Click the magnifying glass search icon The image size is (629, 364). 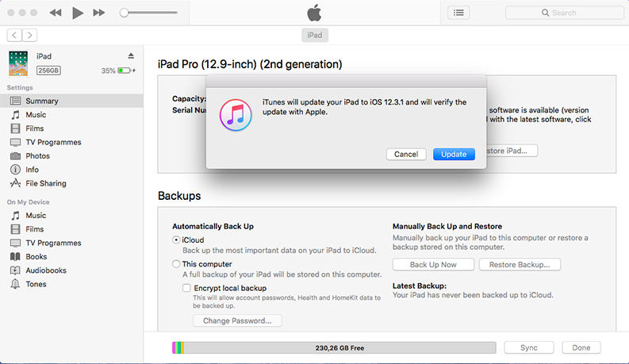[545, 13]
